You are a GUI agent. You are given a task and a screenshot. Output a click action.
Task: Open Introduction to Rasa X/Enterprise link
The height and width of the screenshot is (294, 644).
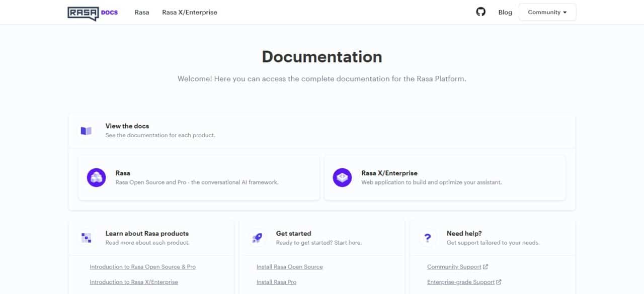[134, 282]
